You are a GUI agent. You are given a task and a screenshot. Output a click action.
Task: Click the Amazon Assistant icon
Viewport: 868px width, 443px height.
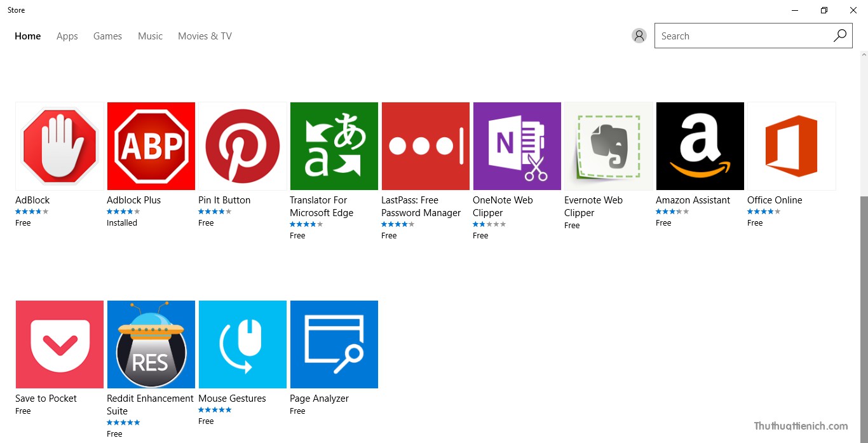(700, 146)
